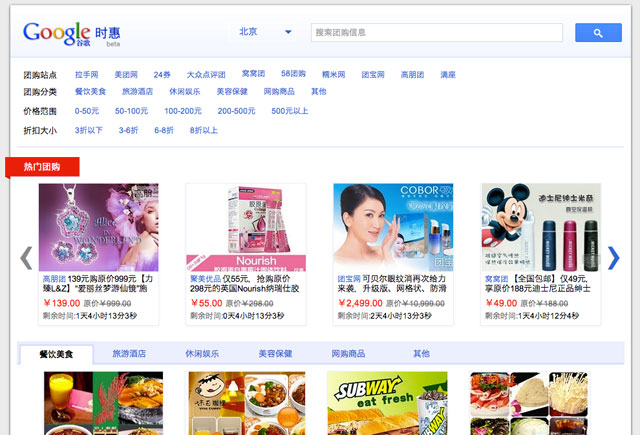Switch to the 旅游酒店 tab
The width and height of the screenshot is (640, 435).
129,353
